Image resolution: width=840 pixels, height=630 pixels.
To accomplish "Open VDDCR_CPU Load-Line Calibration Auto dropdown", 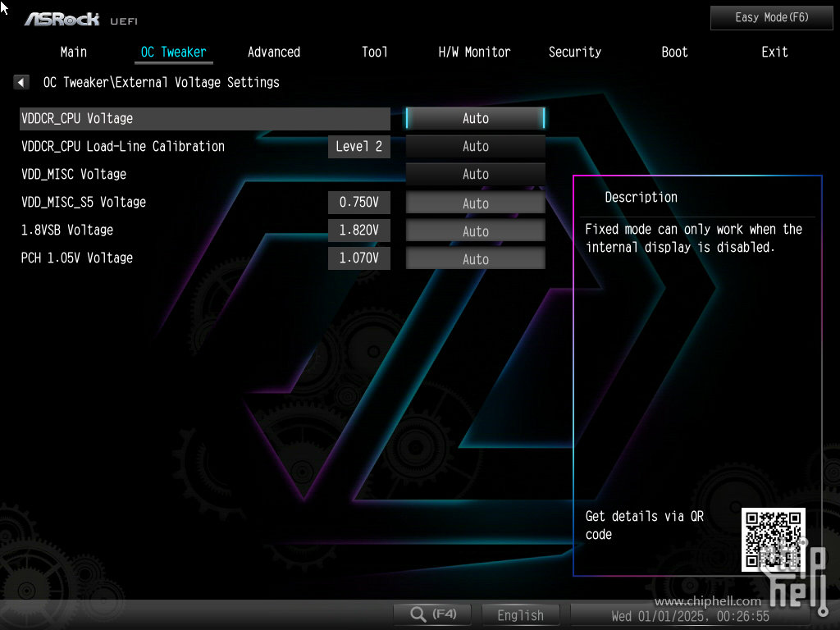I will point(475,146).
